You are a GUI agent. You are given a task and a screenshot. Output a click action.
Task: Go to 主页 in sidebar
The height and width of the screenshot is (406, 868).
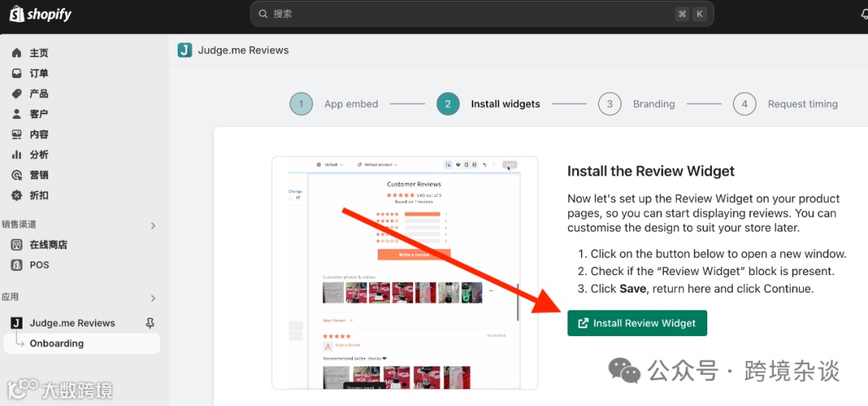tap(39, 52)
